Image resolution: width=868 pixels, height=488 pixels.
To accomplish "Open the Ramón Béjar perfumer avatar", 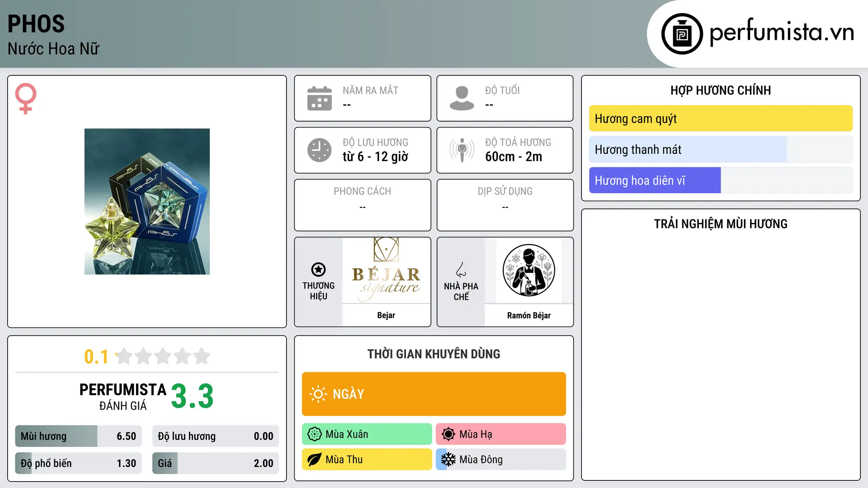I will [x=529, y=270].
